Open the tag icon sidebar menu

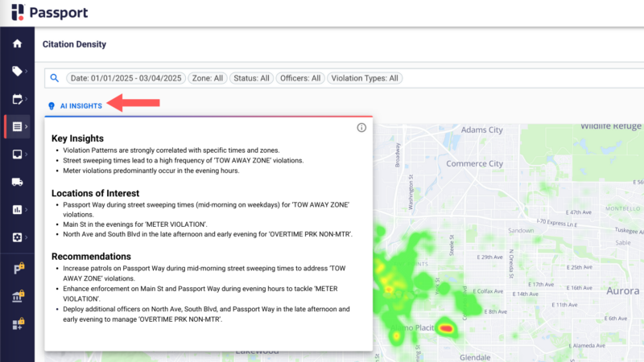click(x=17, y=72)
